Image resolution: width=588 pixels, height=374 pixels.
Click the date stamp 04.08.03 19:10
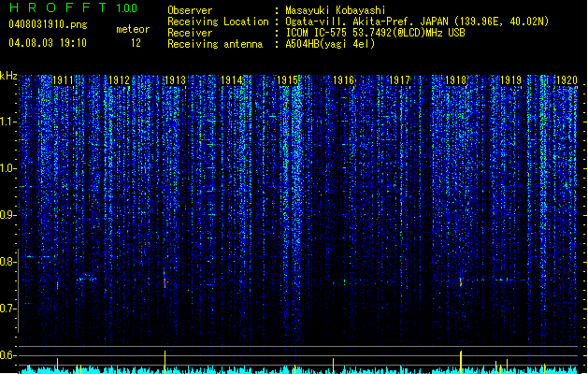48,42
